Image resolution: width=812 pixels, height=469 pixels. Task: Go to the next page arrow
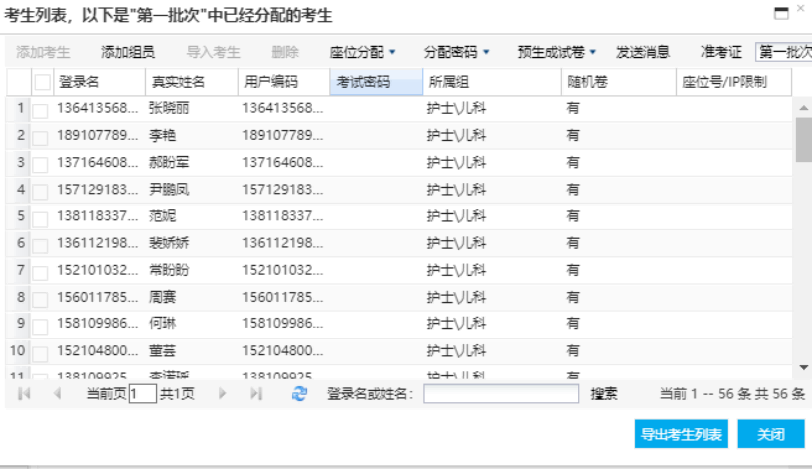pyautogui.click(x=223, y=394)
